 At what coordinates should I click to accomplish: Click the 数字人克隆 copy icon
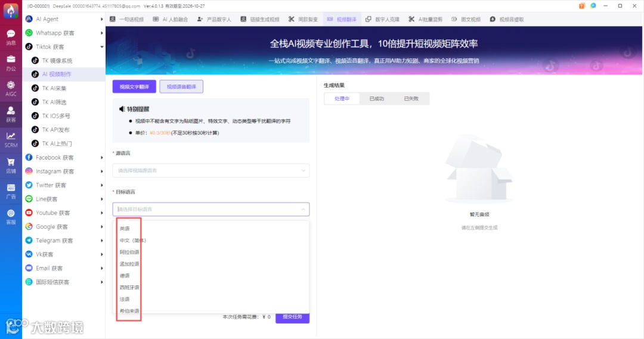click(x=369, y=19)
